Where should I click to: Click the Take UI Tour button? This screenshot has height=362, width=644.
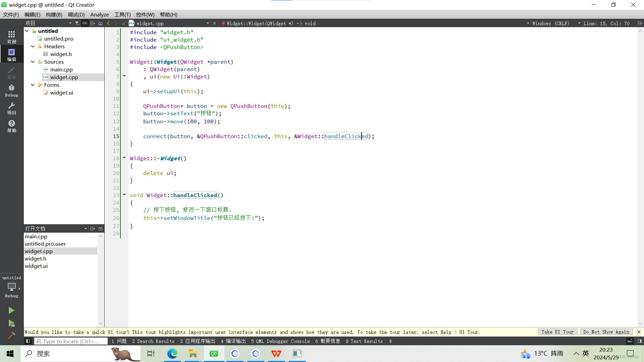(x=557, y=332)
